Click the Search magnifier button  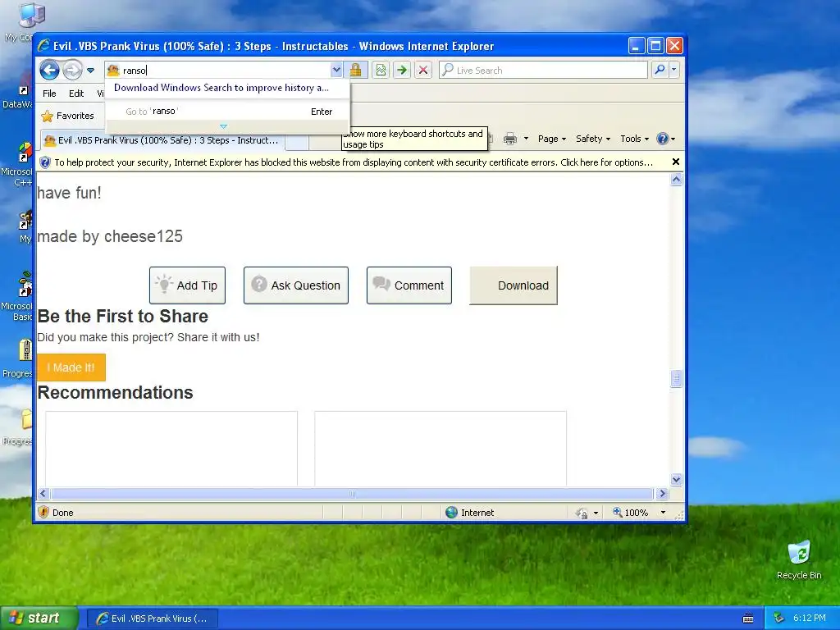tap(660, 71)
